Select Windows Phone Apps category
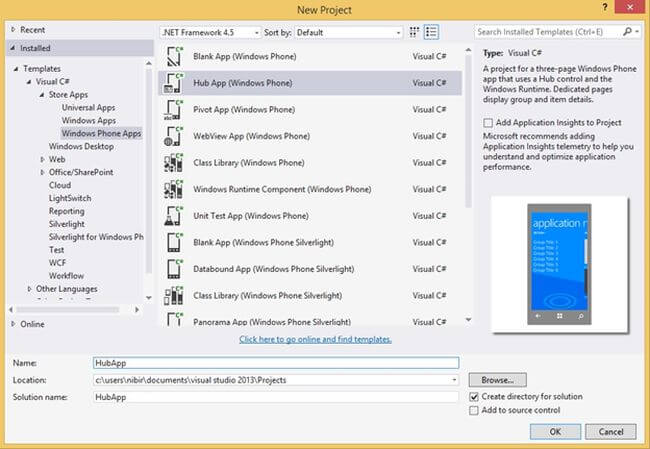 point(102,133)
